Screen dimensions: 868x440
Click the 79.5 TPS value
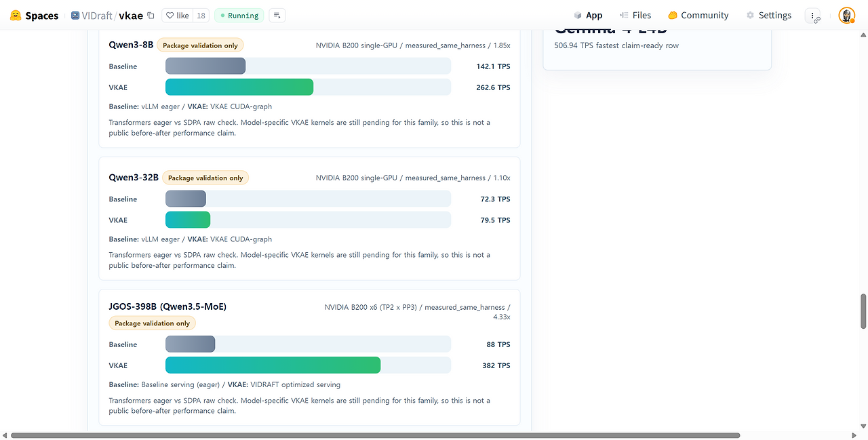coord(495,220)
